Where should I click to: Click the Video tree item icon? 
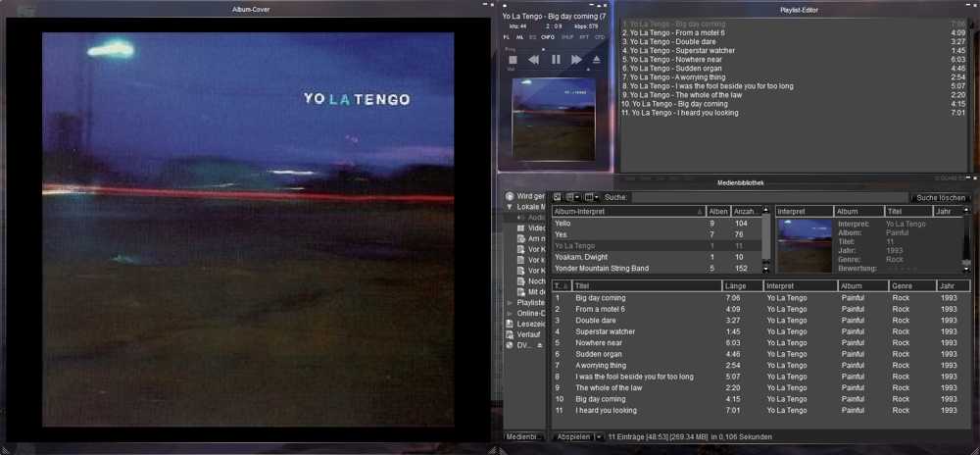519,227
